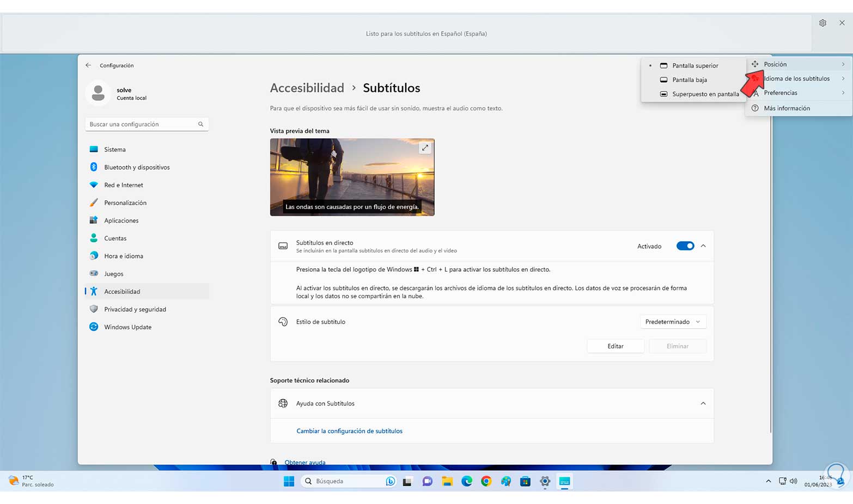Screen dimensions: 853x504
Task: Click the Editar style button
Action: point(616,346)
